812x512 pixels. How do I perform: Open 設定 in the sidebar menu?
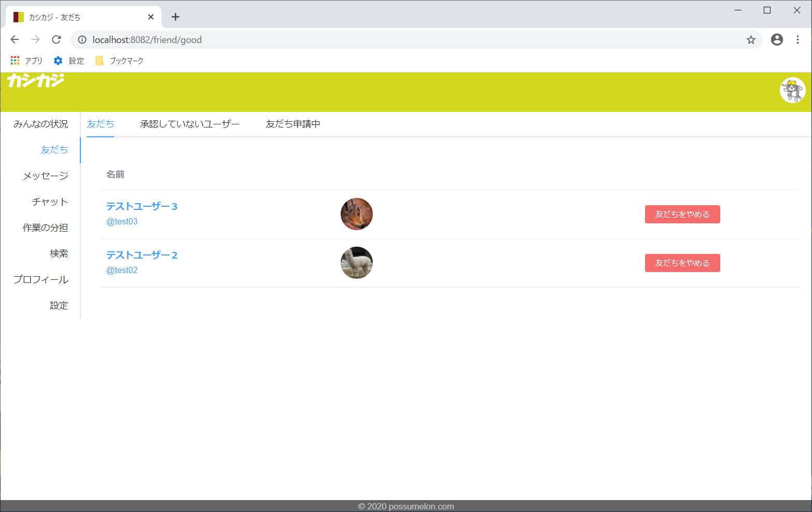(40, 305)
